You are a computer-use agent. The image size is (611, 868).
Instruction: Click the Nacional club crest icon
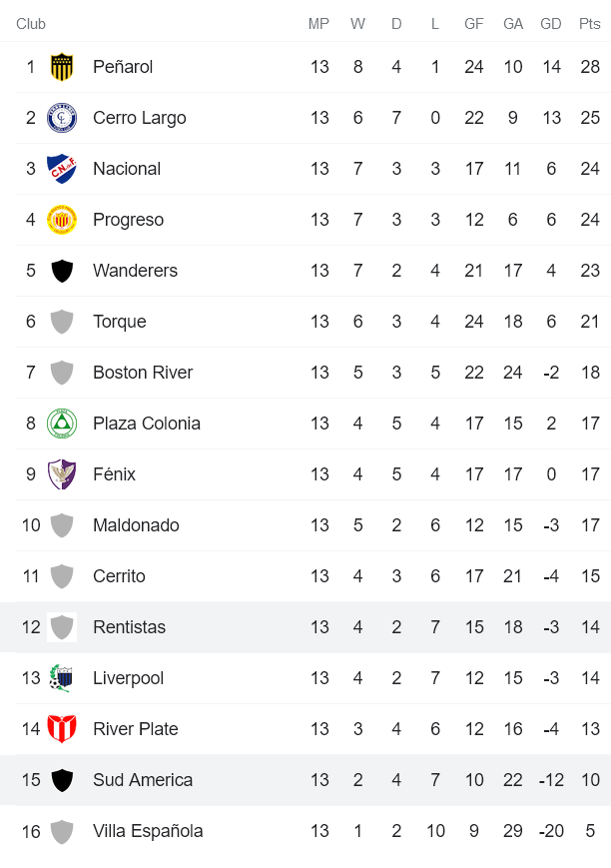[62, 169]
